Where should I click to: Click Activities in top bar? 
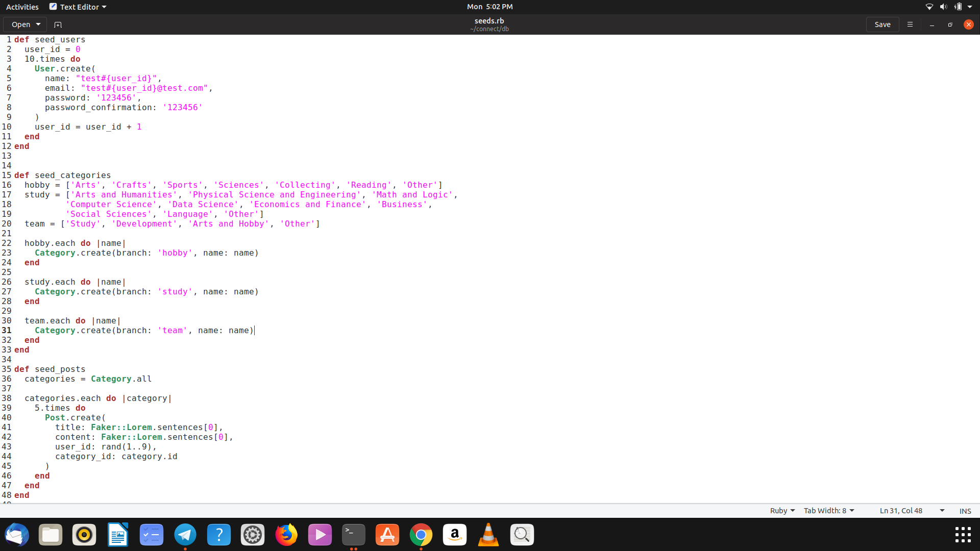click(22, 7)
